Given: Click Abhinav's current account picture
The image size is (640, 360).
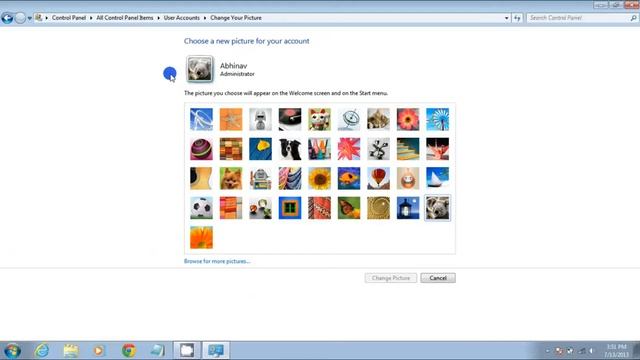Looking at the screenshot, I should pyautogui.click(x=200, y=69).
